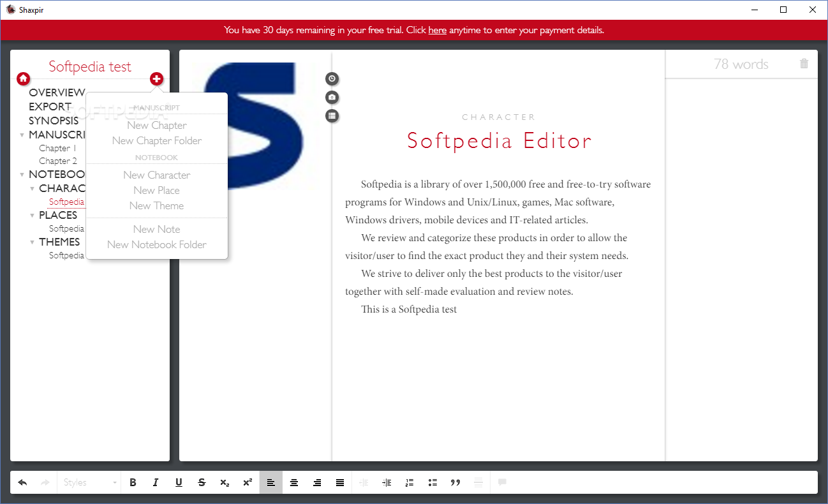
Task: Click the greyed comment bubble icon
Action: (502, 482)
